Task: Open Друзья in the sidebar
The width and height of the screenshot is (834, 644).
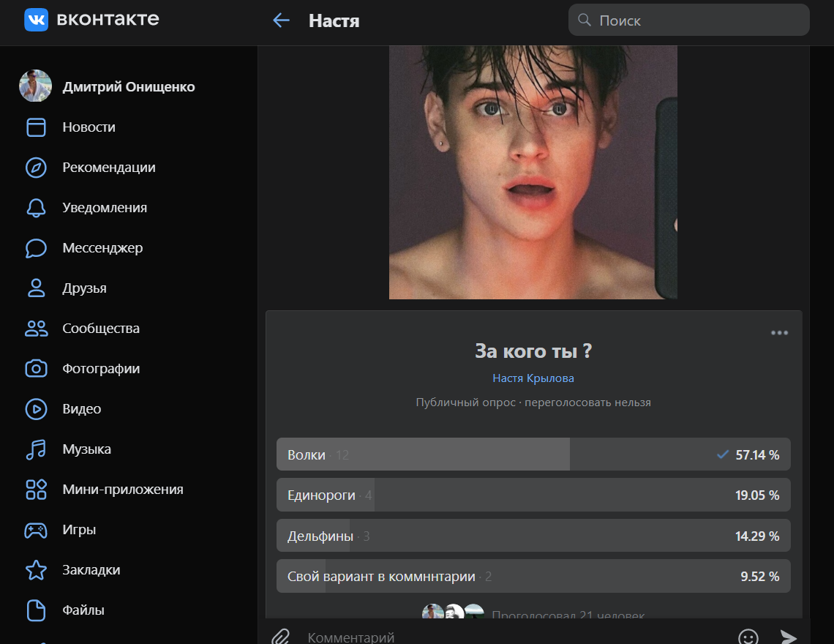Action: pyautogui.click(x=84, y=288)
